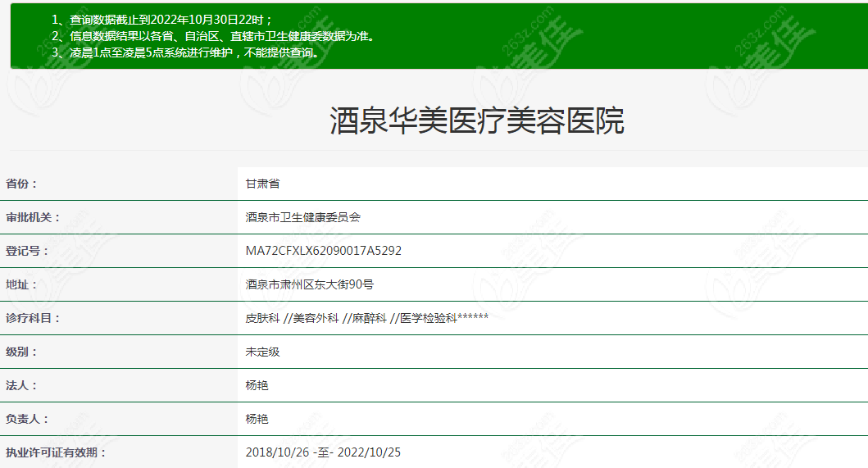Click the value 酒泉市卫生健康委员会

[x=302, y=217]
